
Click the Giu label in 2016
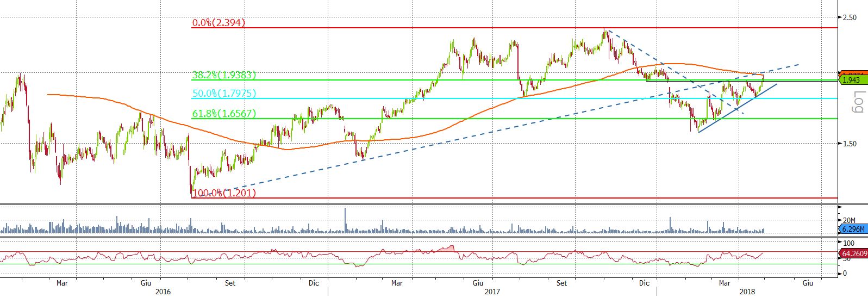pos(146,283)
